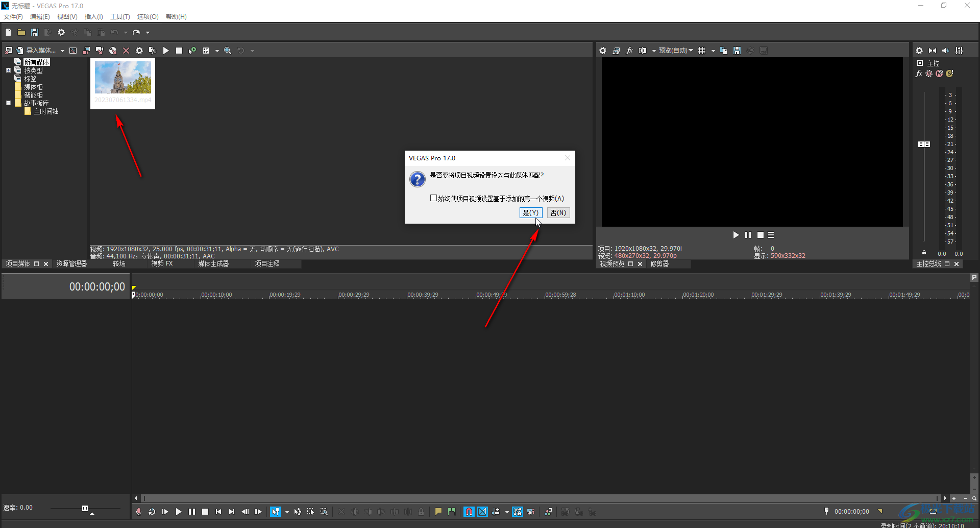
Task: Toggle automatic crossfades button
Action: pos(482,512)
